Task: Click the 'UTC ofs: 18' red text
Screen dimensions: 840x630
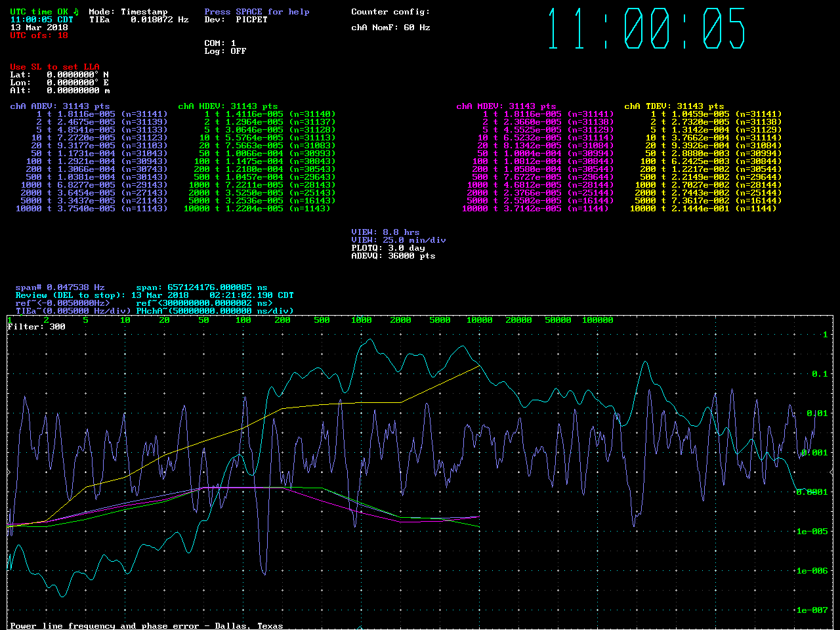Action: coord(39,35)
